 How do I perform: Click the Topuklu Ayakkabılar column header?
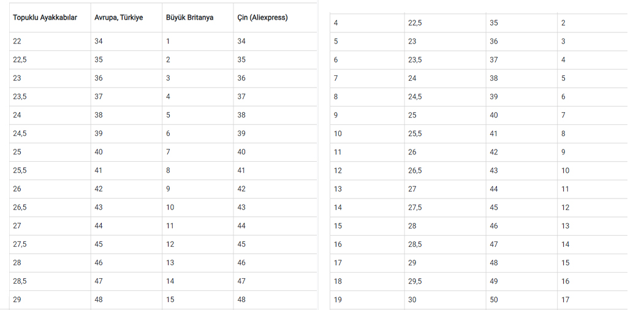[45, 18]
